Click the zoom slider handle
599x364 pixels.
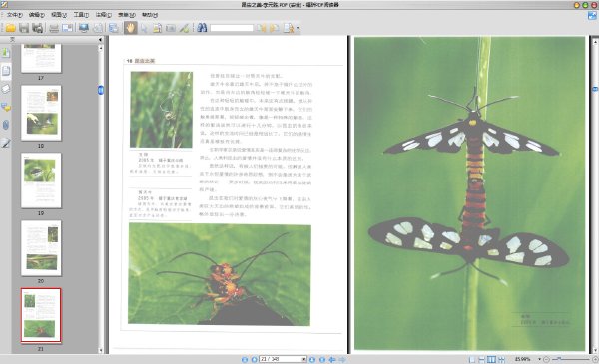[559, 359]
